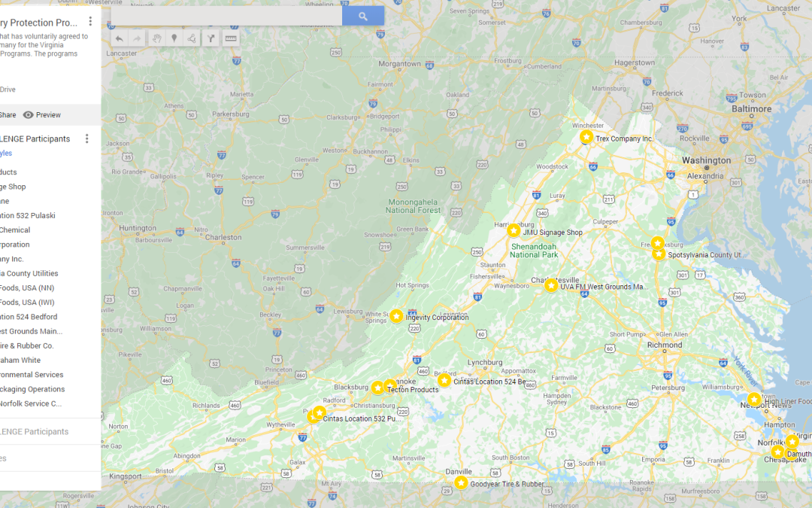Click the Undo arrow in map toolbar
This screenshot has height=508, width=812.
pos(120,38)
